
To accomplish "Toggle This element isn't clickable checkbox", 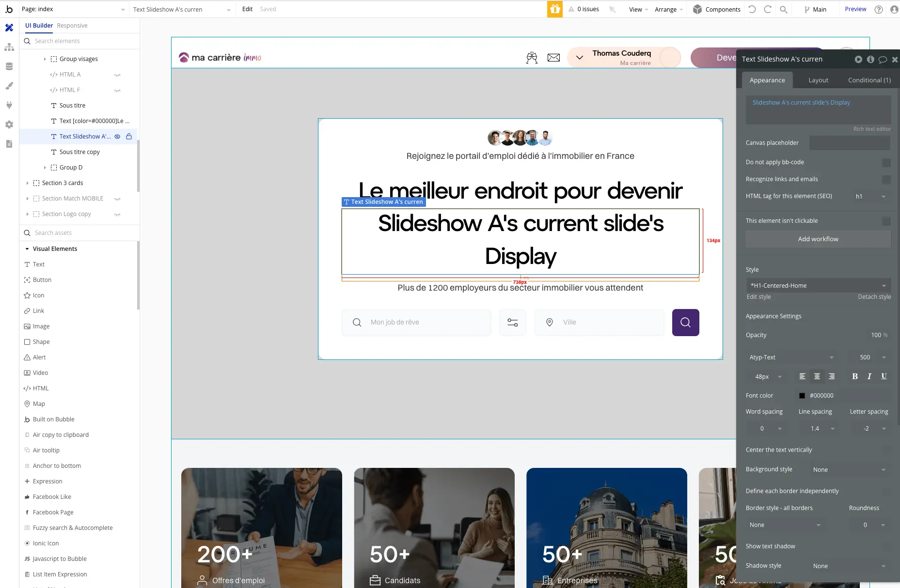I will click(x=886, y=221).
